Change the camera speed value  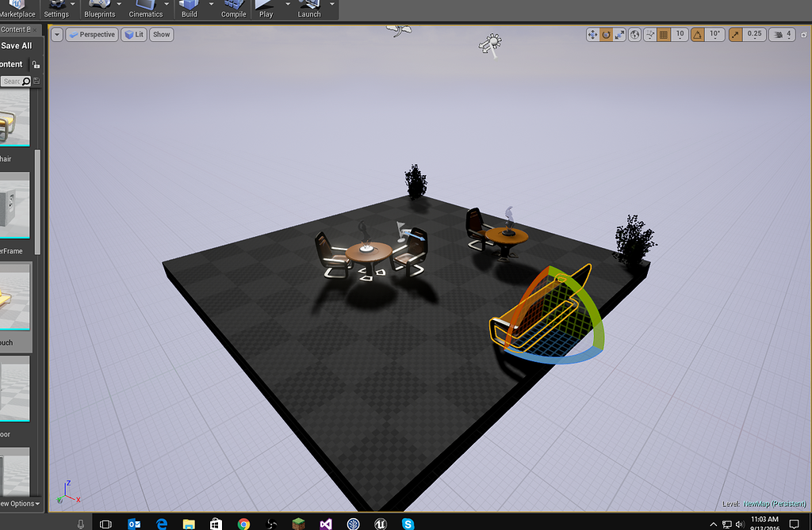(780, 34)
